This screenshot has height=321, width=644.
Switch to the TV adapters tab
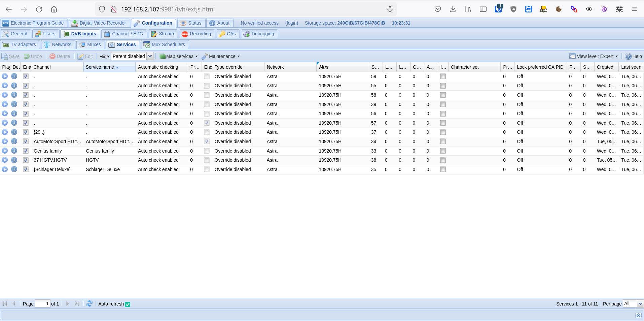(20, 44)
